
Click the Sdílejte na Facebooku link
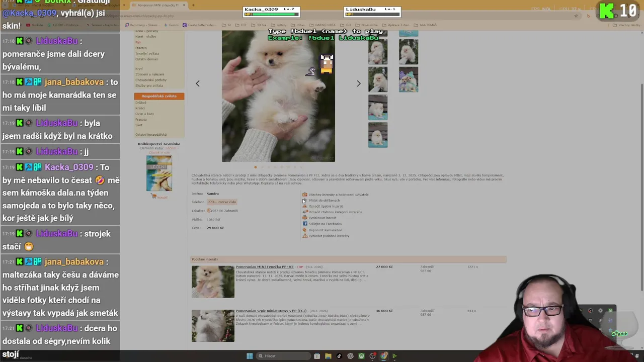[325, 224]
